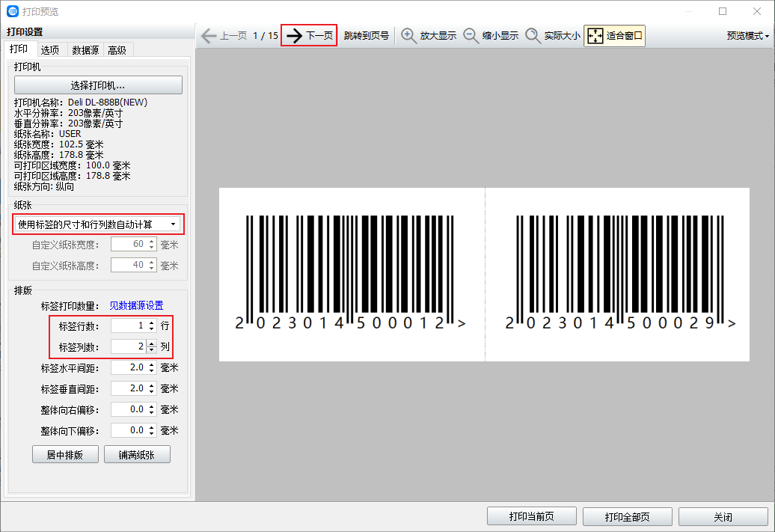Increase 标签水平间距 with up arrow
The height and width of the screenshot is (532, 775).
pos(152,364)
